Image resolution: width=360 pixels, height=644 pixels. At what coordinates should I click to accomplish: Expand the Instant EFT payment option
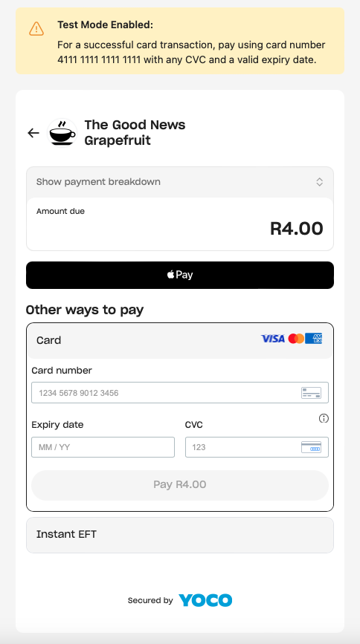click(x=180, y=535)
